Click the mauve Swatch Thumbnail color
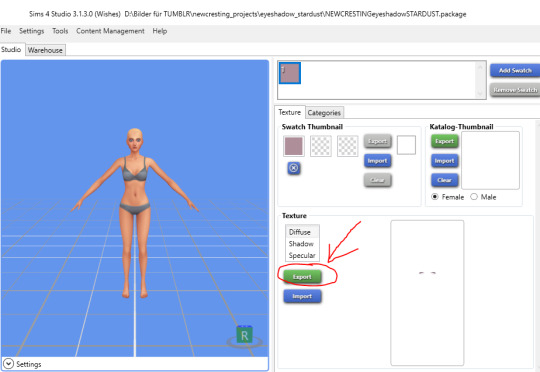540x372 pixels. point(294,146)
